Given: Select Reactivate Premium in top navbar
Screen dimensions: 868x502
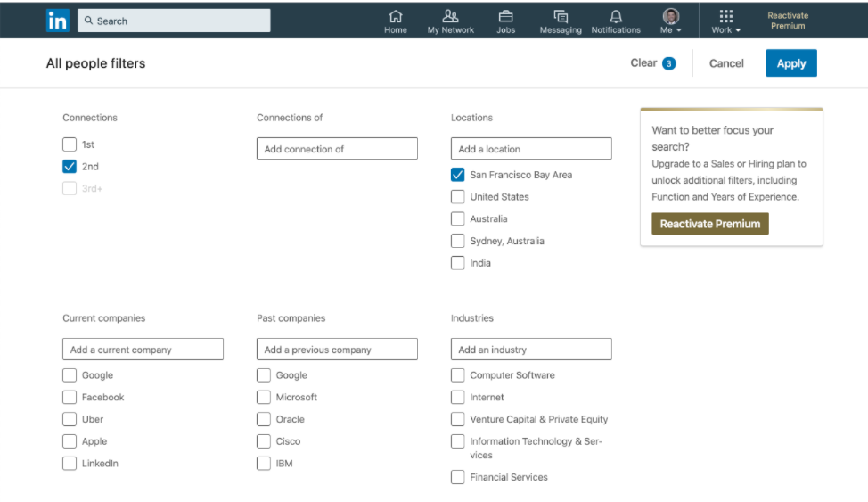Looking at the screenshot, I should tap(788, 21).
